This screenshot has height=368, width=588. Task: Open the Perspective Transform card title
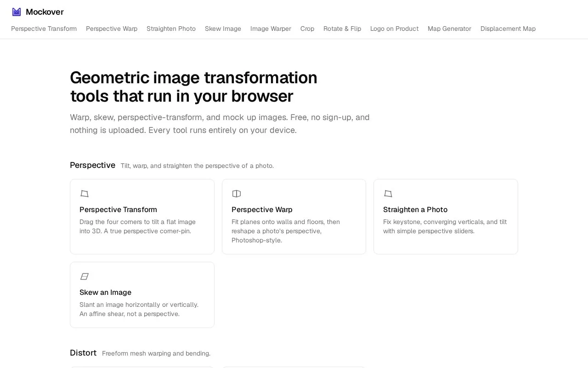(x=118, y=210)
